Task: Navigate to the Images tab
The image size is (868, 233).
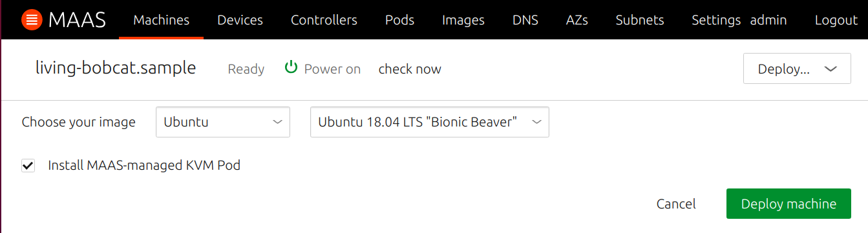Action: pos(463,20)
